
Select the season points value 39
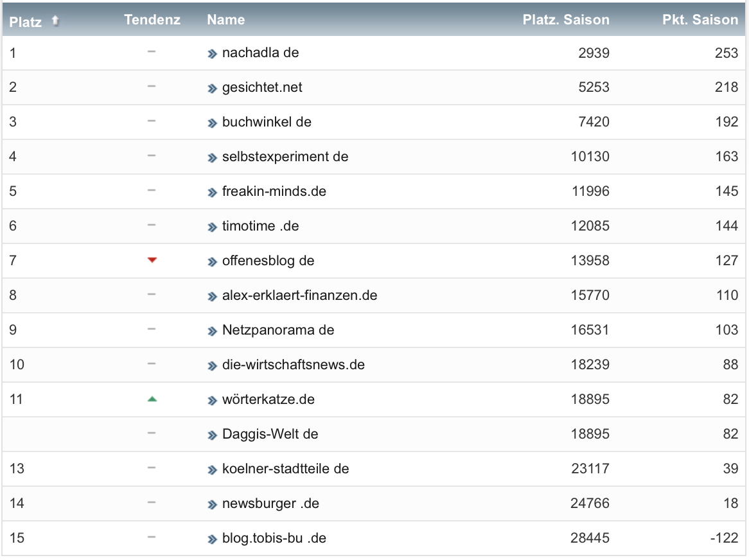tap(730, 469)
